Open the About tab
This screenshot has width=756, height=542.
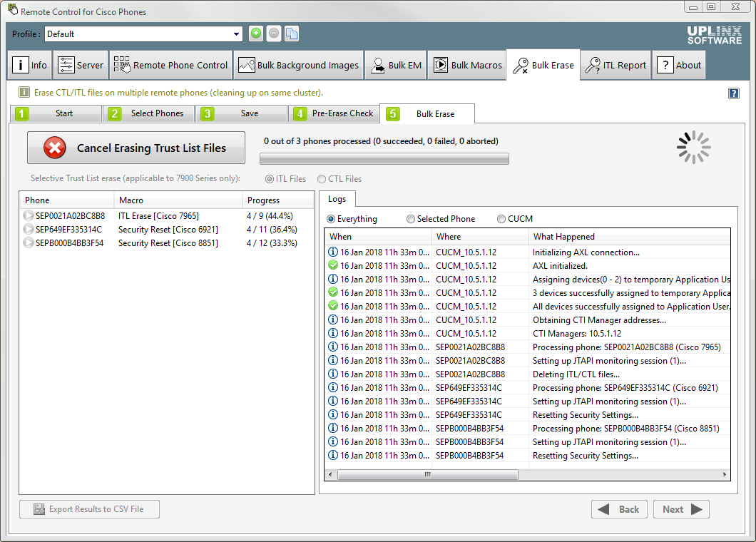pyautogui.click(x=678, y=65)
